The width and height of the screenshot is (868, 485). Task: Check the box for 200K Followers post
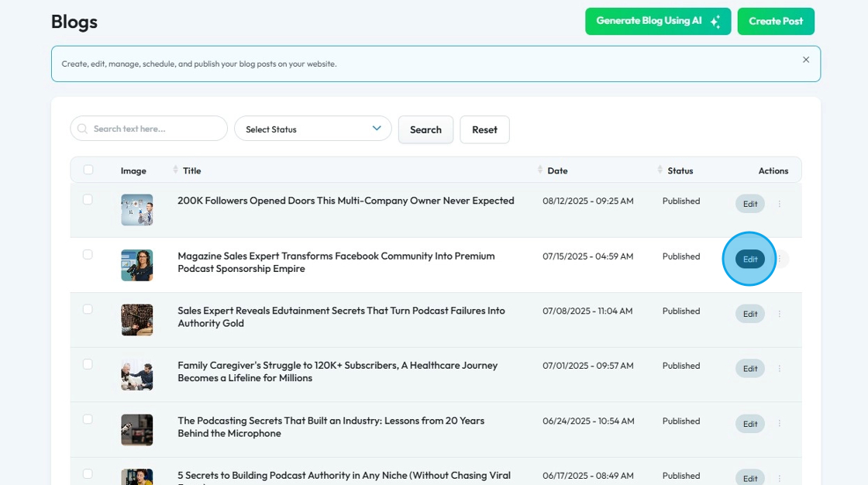coord(88,200)
